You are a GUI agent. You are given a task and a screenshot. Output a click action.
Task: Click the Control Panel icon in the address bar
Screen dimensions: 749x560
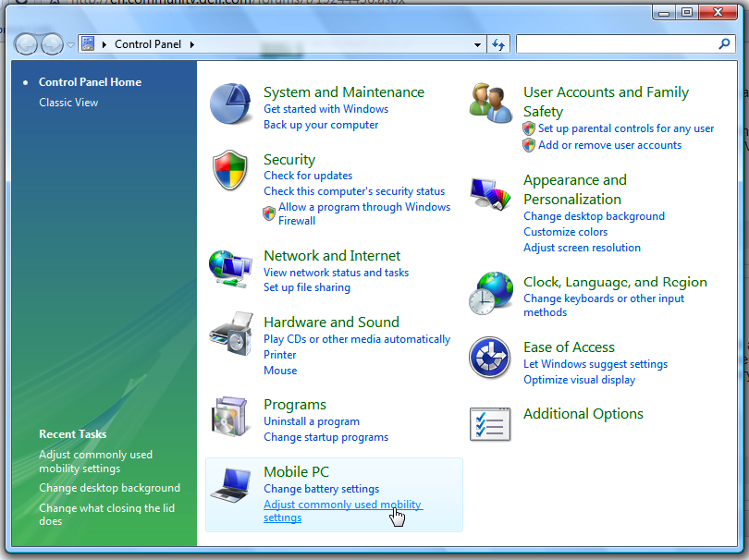click(x=88, y=44)
